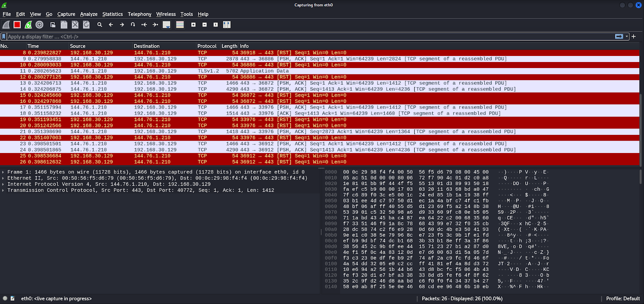Open the Statistics menu

click(112, 14)
